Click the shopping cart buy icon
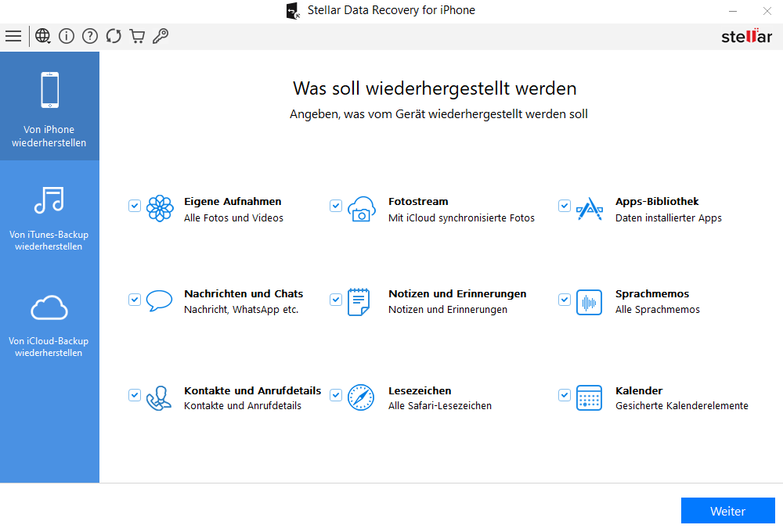The height and width of the screenshot is (532, 783). point(137,36)
